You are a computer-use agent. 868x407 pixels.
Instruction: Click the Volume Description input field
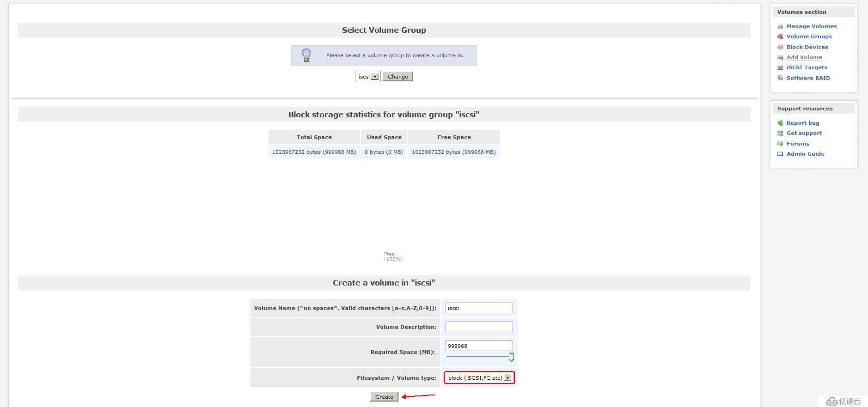(x=479, y=327)
